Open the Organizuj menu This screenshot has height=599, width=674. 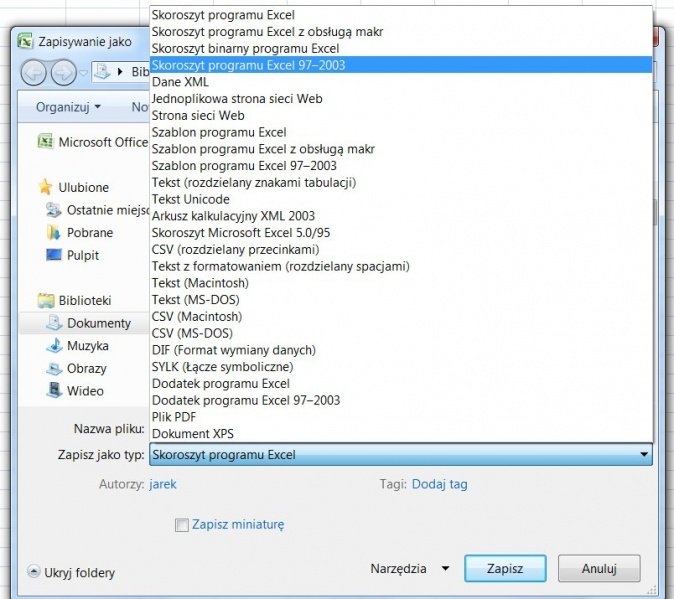tap(69, 106)
